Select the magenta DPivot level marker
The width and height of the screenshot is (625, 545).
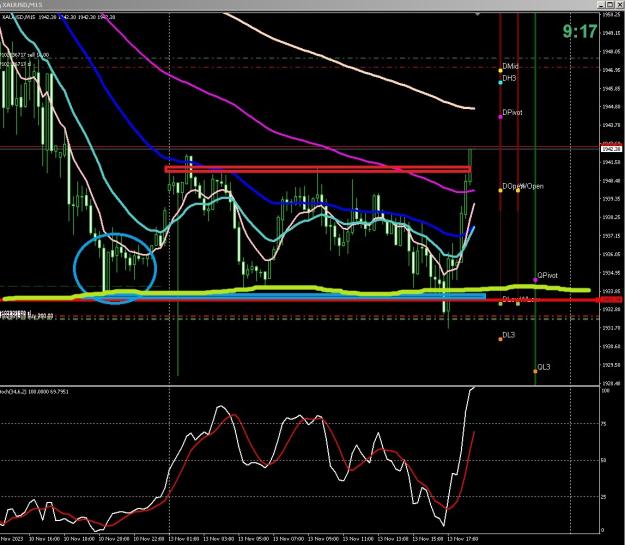pyautogui.click(x=501, y=117)
